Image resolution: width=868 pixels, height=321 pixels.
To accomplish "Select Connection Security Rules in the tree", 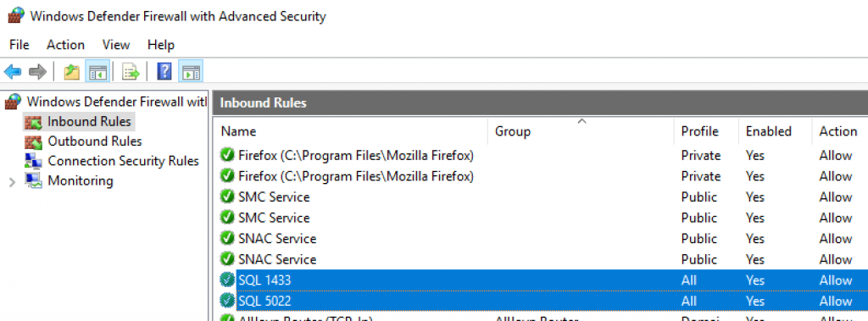I will coord(123,161).
